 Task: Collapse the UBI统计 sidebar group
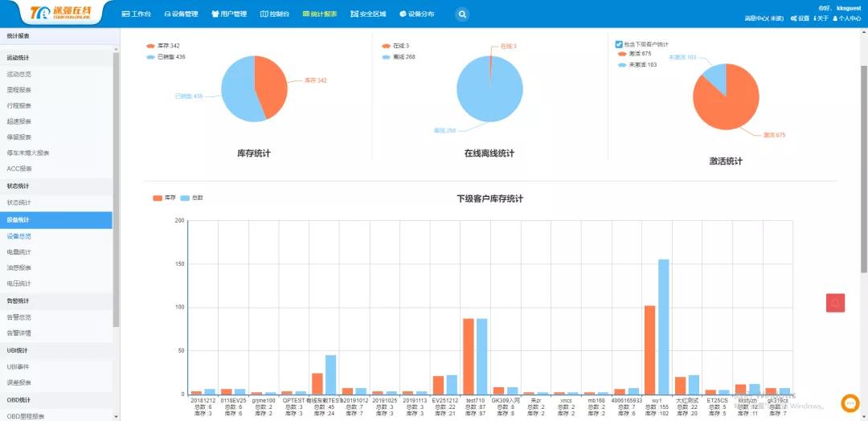click(x=56, y=350)
